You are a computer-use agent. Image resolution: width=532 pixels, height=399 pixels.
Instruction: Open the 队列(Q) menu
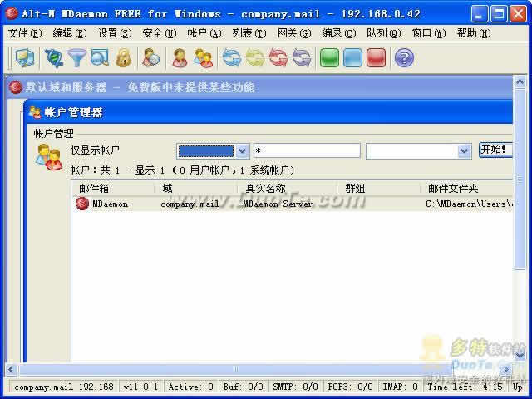coord(383,33)
